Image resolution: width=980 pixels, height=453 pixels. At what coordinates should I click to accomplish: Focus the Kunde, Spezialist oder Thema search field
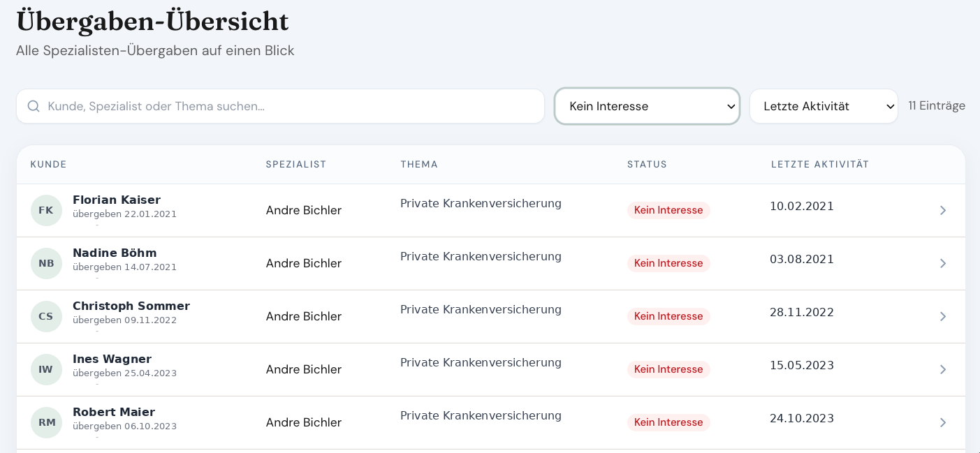280,106
